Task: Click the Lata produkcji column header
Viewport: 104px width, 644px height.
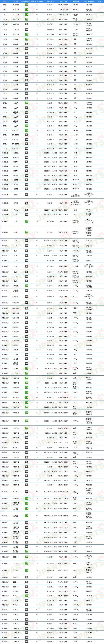Action: 51,1
